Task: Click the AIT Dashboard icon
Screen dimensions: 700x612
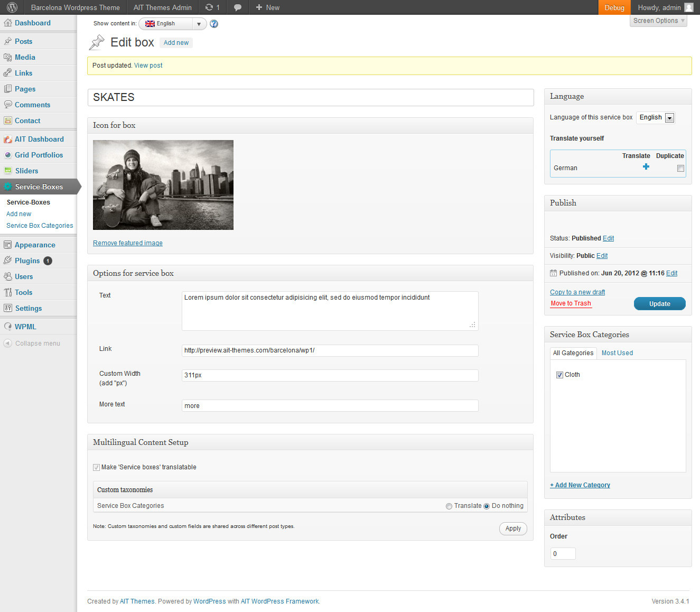Action: click(7, 139)
